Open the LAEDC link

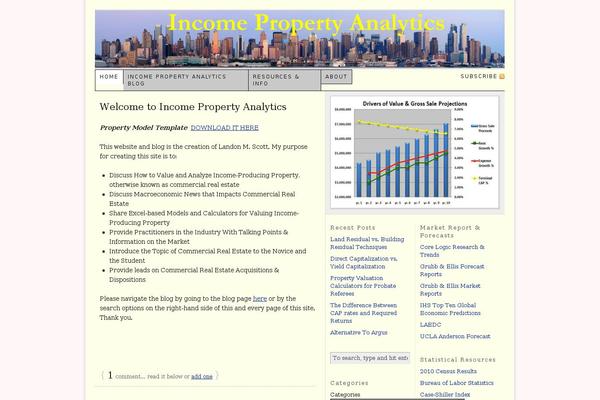[x=430, y=325]
